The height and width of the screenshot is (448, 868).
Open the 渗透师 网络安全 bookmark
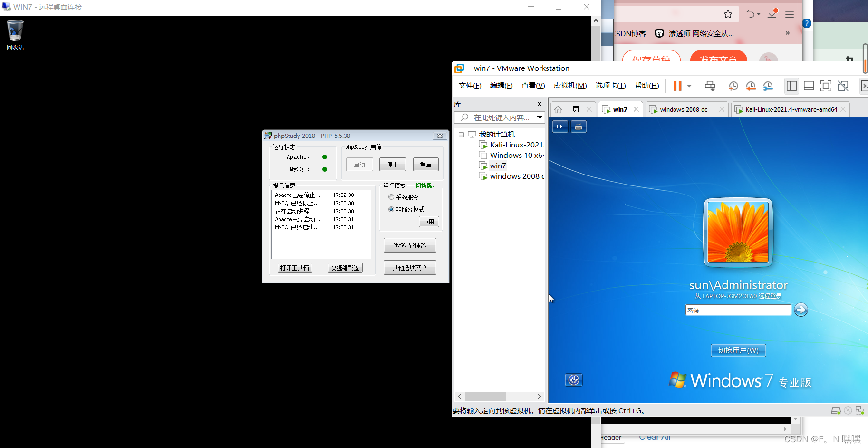click(694, 33)
